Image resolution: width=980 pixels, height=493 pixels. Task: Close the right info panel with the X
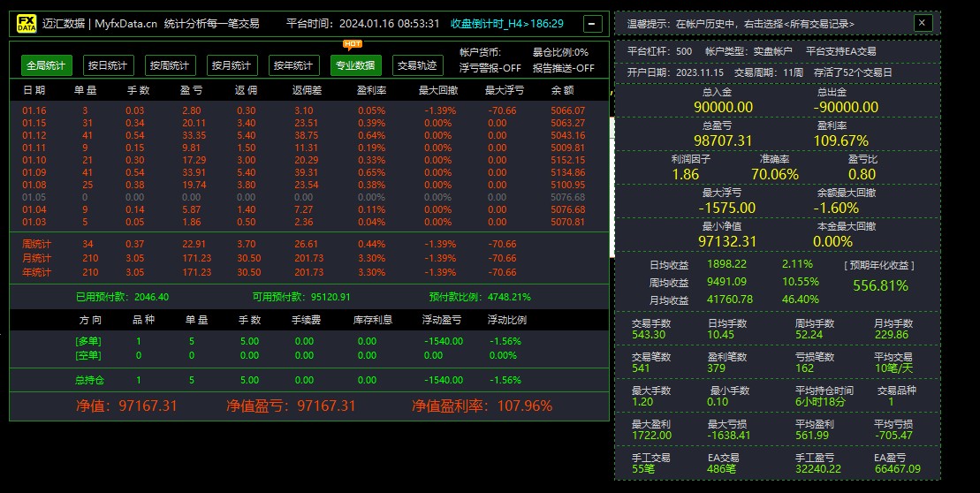click(923, 23)
